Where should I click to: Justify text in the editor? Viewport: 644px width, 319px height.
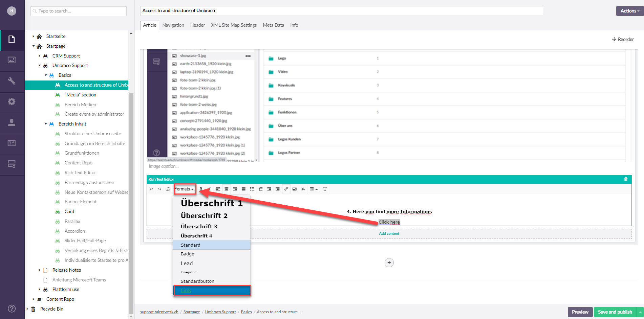[x=243, y=189]
